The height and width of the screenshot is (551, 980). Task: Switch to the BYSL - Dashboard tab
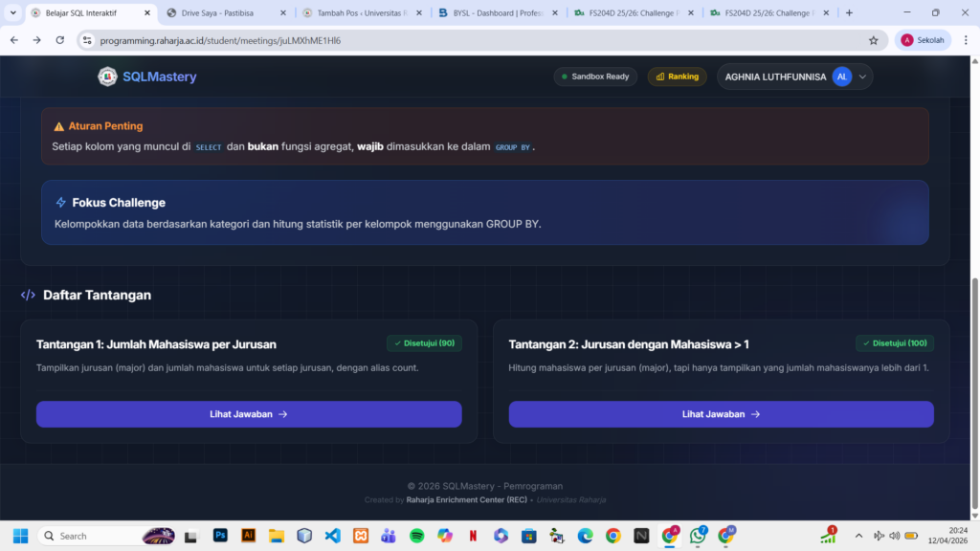493,13
